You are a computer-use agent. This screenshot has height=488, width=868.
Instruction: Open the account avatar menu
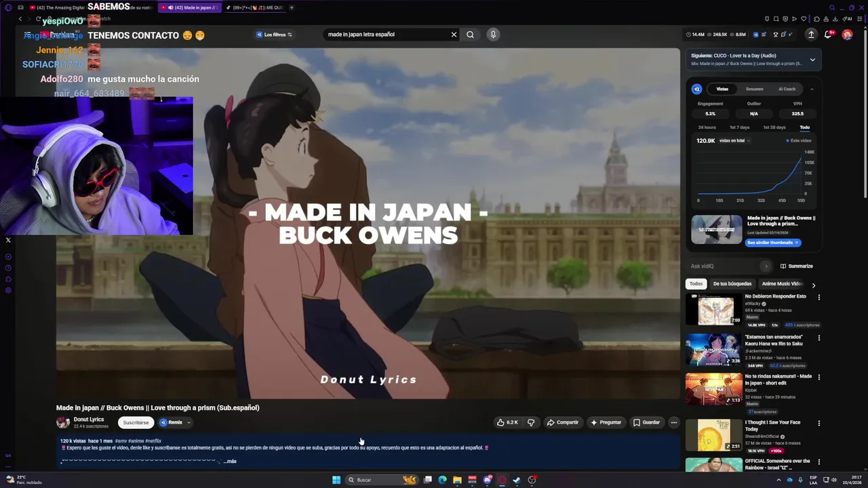(x=847, y=35)
